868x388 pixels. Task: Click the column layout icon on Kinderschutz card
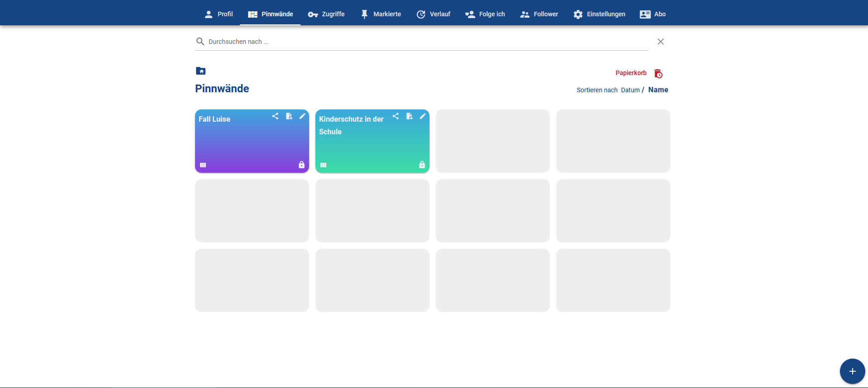(323, 165)
